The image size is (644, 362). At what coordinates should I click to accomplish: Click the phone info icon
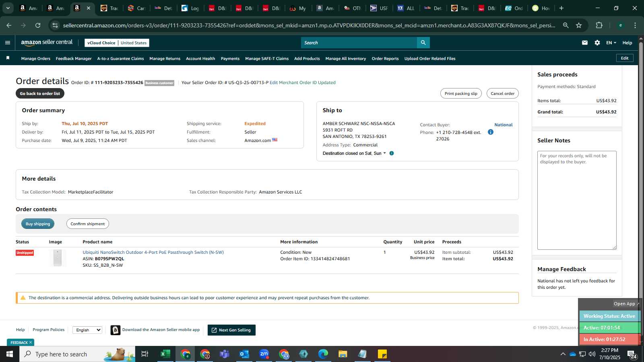491,132
